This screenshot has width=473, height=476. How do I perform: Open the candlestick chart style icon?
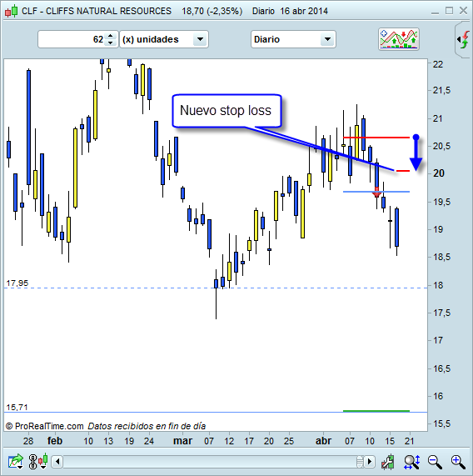coord(43,461)
